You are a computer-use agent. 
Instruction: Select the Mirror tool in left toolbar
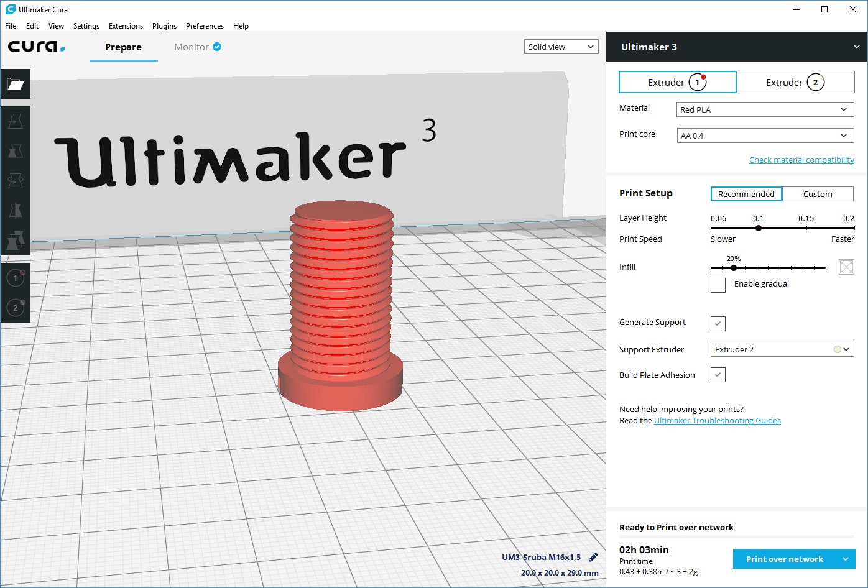tap(15, 210)
